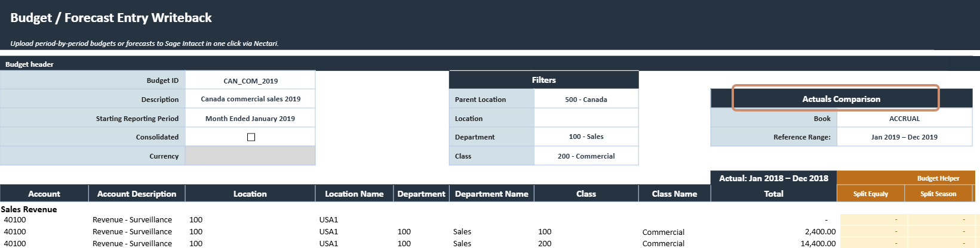Screen dimensions: 980x248
Task: Select the Budget header section label
Action: [29, 64]
